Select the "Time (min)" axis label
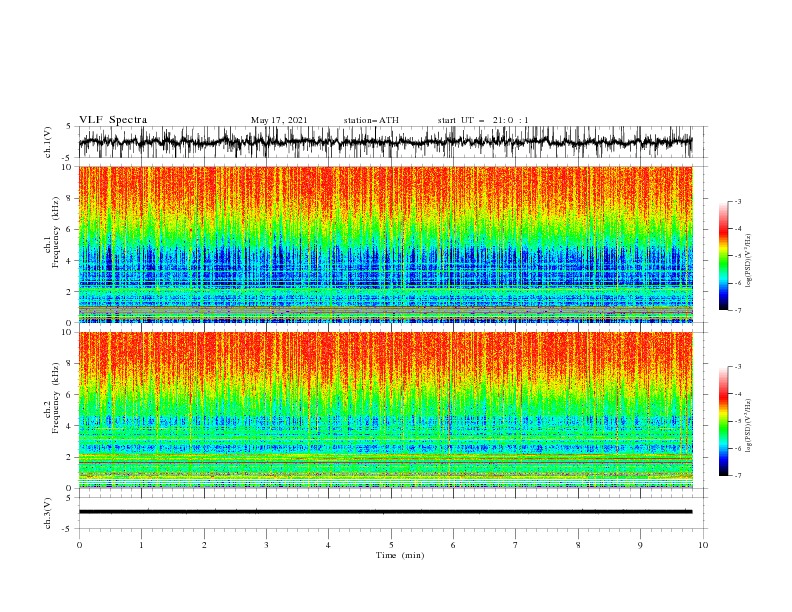 click(x=400, y=555)
